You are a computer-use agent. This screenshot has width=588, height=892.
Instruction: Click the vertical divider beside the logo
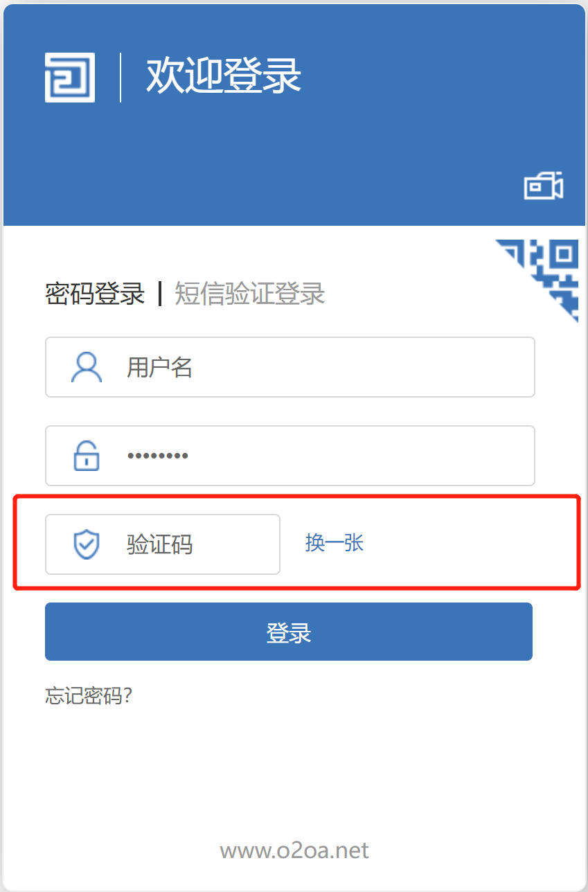pyautogui.click(x=121, y=77)
